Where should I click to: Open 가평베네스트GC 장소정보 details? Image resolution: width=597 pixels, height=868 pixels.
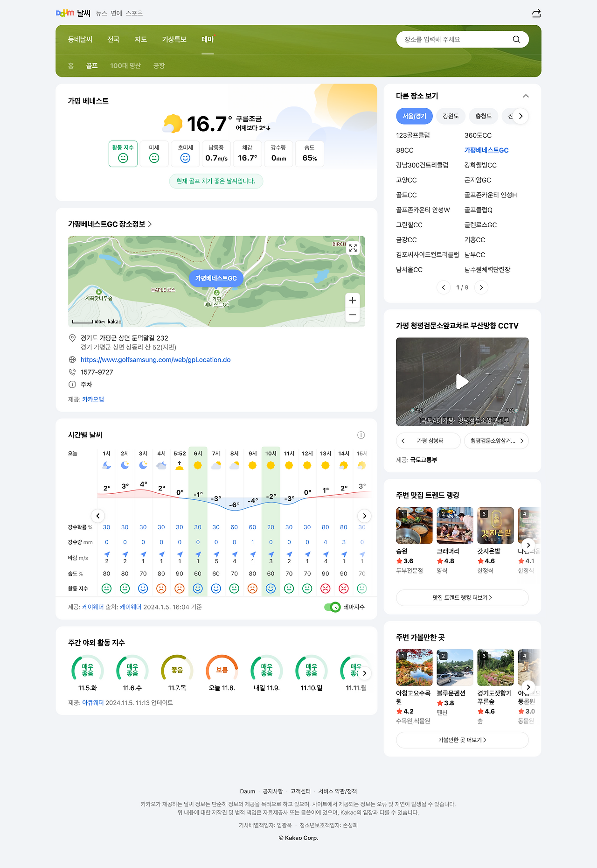pyautogui.click(x=110, y=224)
